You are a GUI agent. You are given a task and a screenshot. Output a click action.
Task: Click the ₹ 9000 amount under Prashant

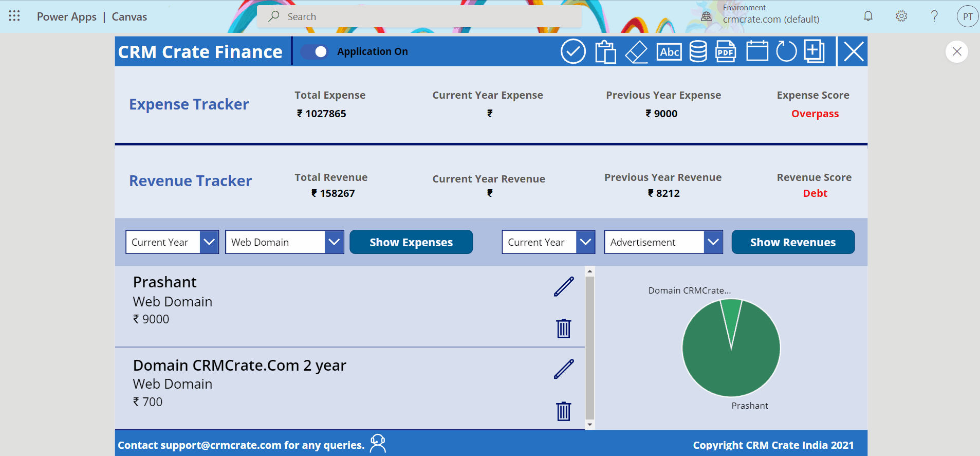(x=151, y=319)
